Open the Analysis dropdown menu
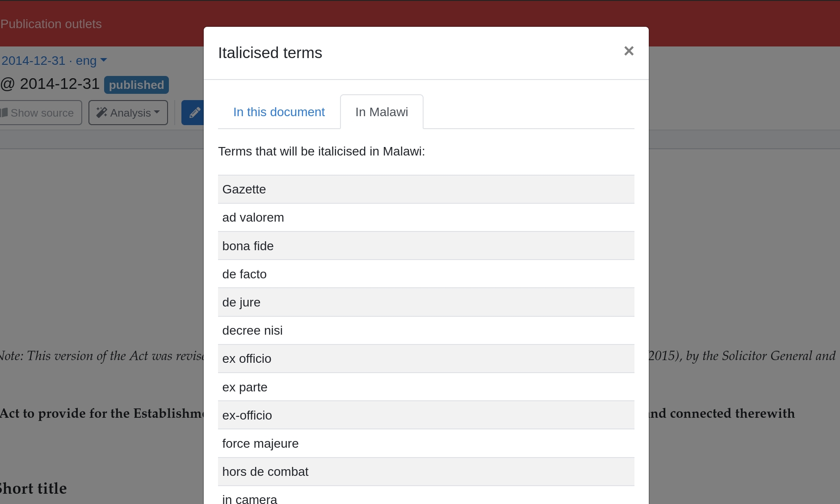Image resolution: width=840 pixels, height=504 pixels. point(128,113)
